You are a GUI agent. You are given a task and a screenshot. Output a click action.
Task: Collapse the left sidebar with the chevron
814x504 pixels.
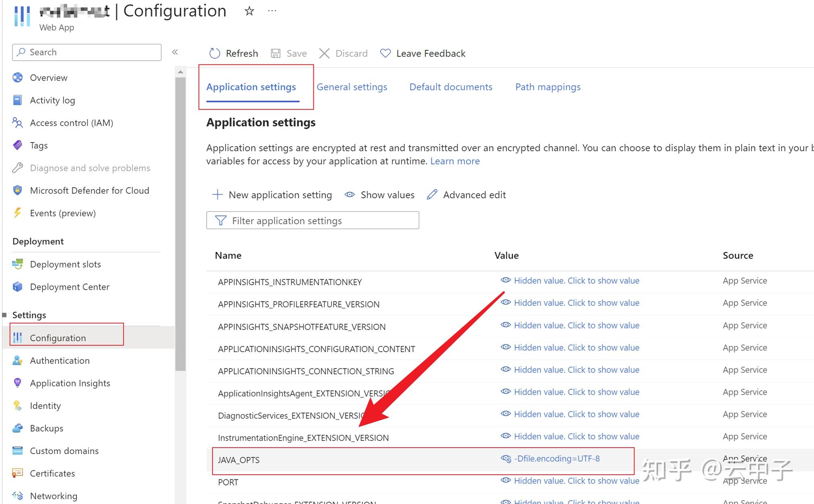(175, 52)
